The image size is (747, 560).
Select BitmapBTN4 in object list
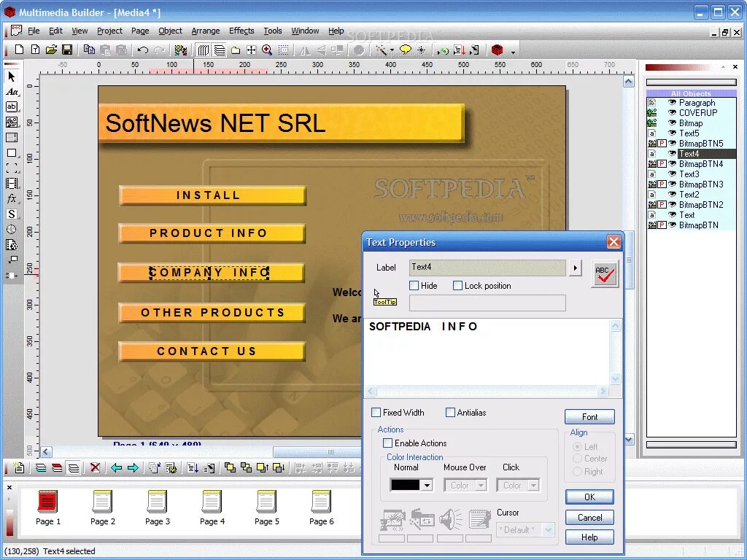click(x=701, y=164)
